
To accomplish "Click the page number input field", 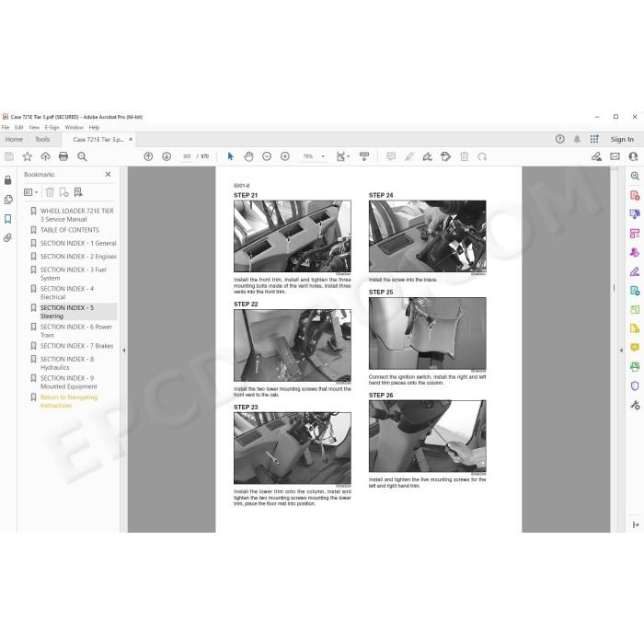I will tap(187, 156).
